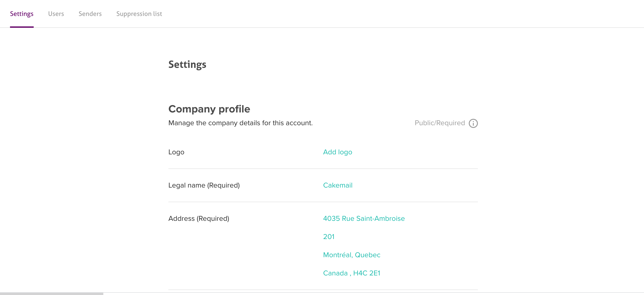Open the Users tab
The height and width of the screenshot is (295, 644).
tap(56, 14)
